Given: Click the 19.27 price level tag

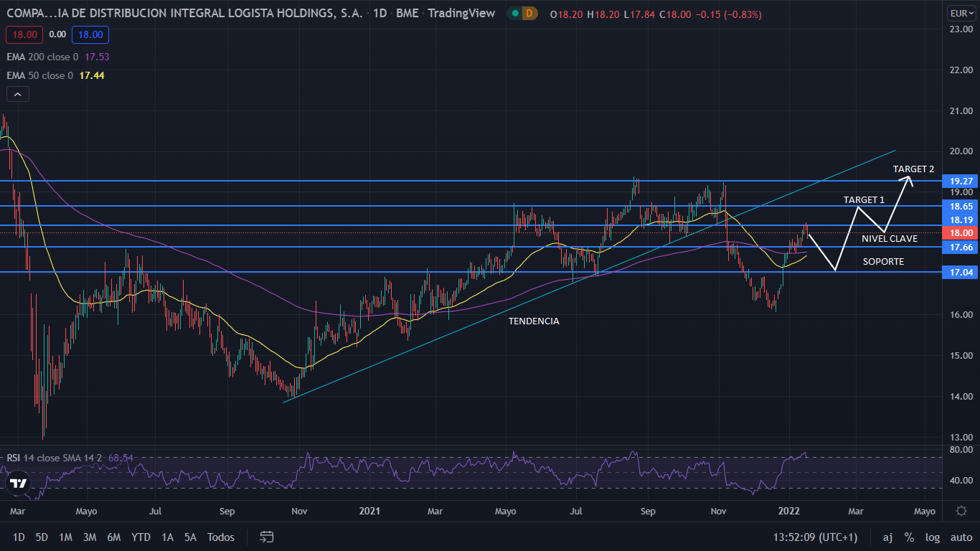Looking at the screenshot, I should [x=960, y=181].
